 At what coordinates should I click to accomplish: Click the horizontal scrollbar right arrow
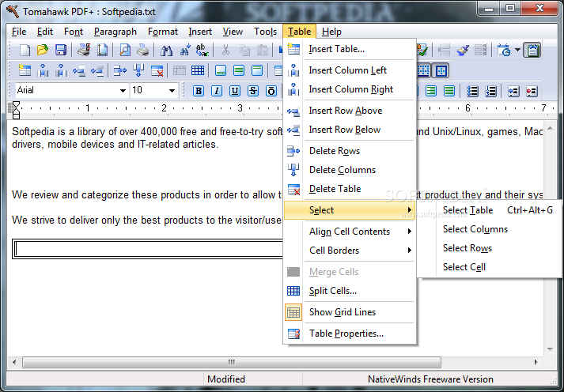click(536, 362)
